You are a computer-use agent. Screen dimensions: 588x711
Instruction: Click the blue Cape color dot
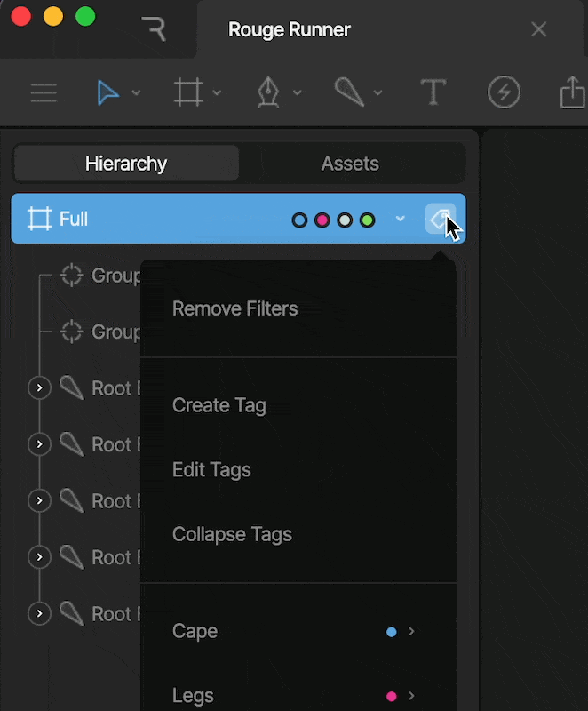[x=392, y=632]
